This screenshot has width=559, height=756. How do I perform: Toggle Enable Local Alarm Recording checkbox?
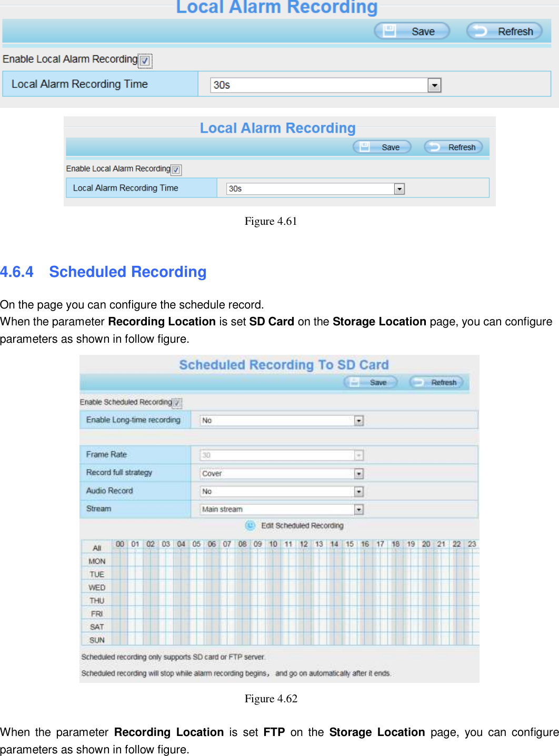click(x=145, y=61)
